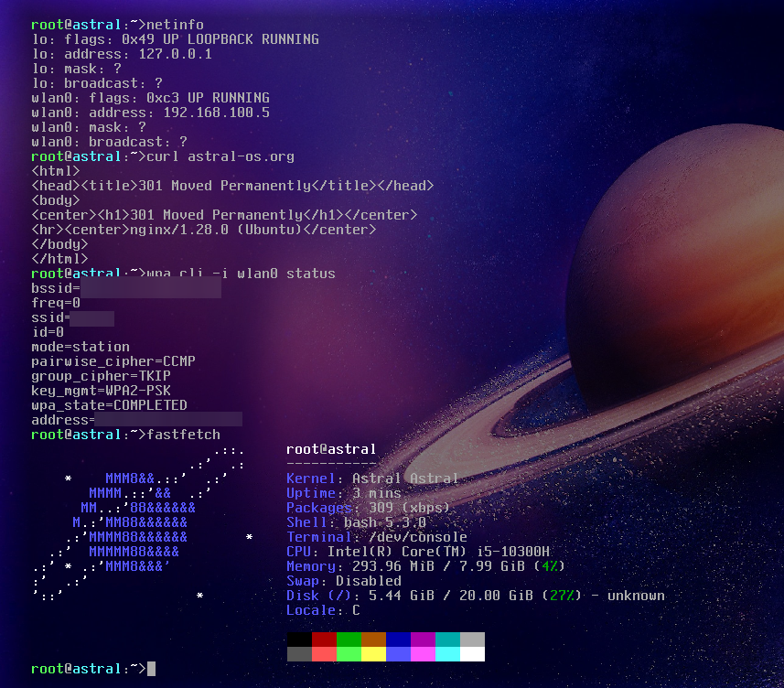
Task: Click the "curl astral-os.org" command text
Action: pos(220,156)
